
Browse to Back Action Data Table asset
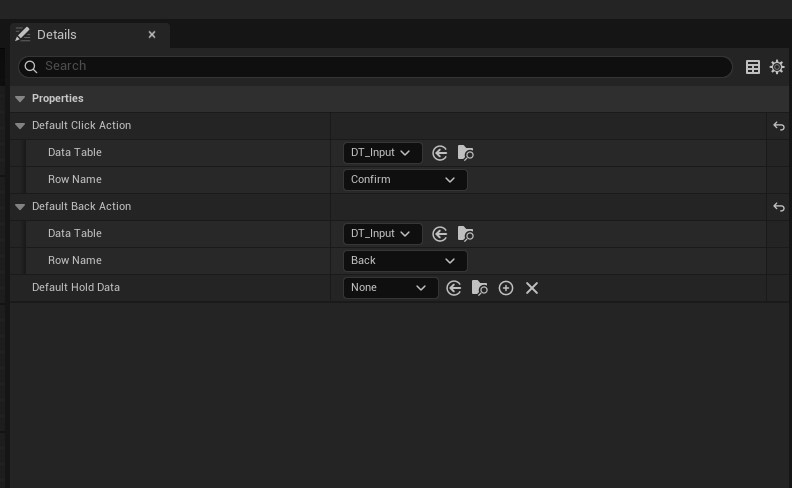[x=465, y=234]
